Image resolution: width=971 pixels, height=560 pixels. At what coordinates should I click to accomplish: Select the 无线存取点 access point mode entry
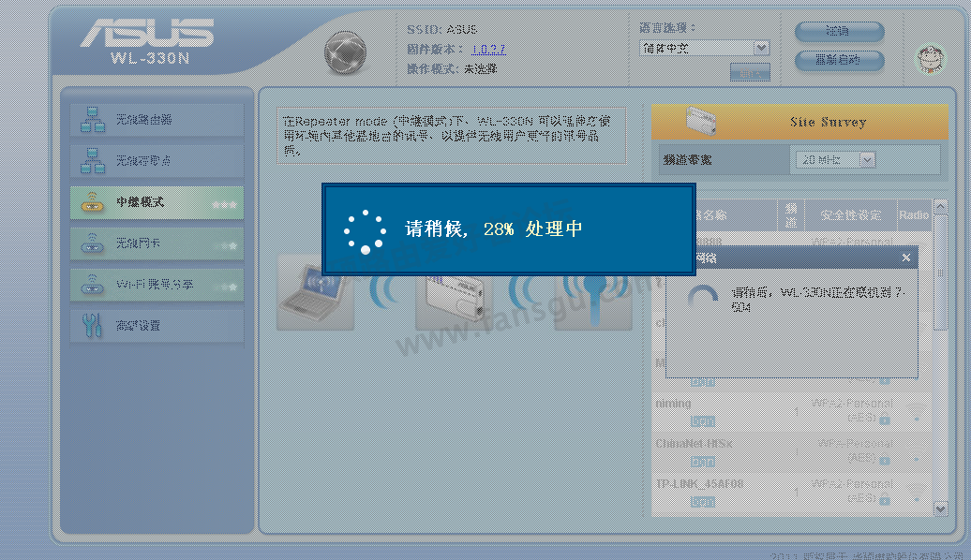coord(157,161)
